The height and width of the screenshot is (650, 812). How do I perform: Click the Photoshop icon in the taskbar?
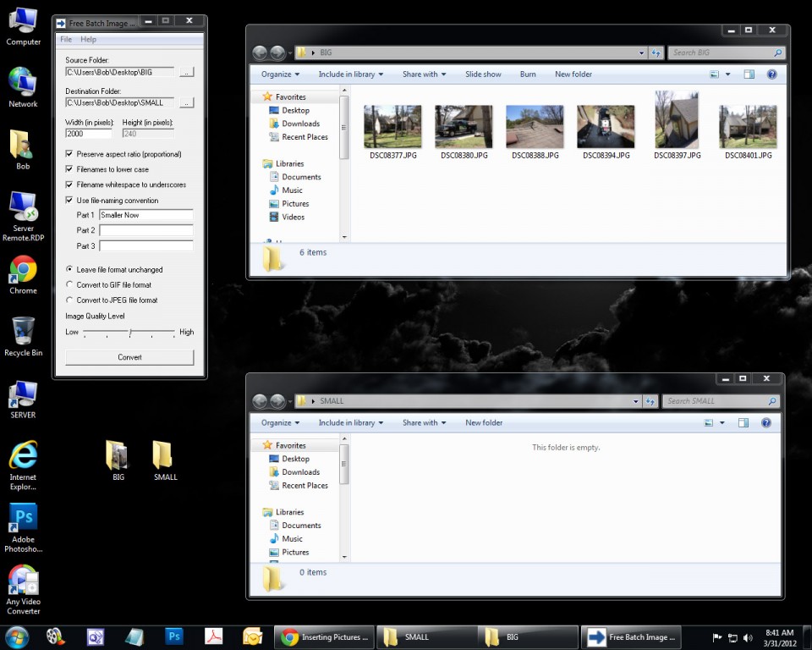click(x=174, y=636)
